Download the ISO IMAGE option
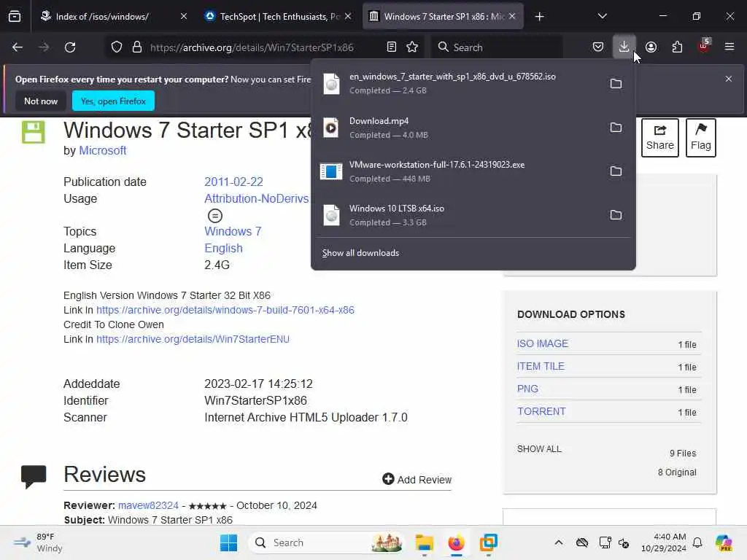The image size is (747, 560). 543,343
